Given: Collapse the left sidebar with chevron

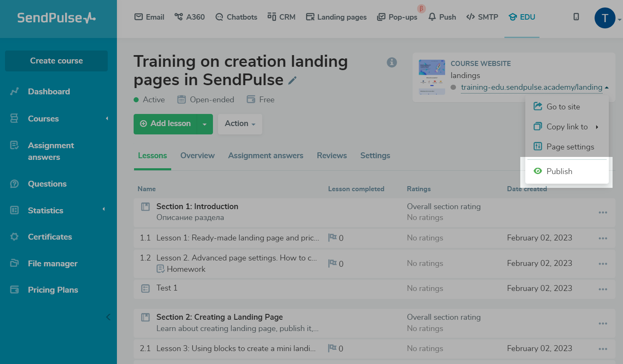Looking at the screenshot, I should point(108,317).
